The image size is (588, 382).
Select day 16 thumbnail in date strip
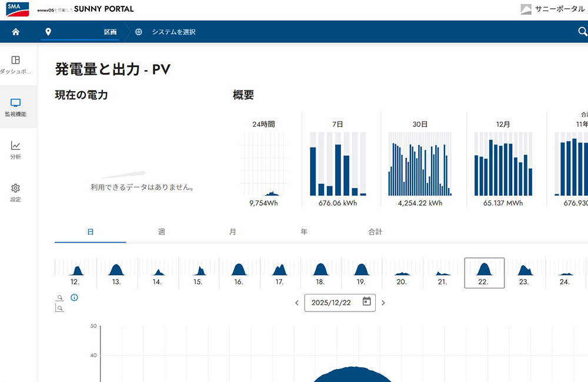click(x=239, y=273)
